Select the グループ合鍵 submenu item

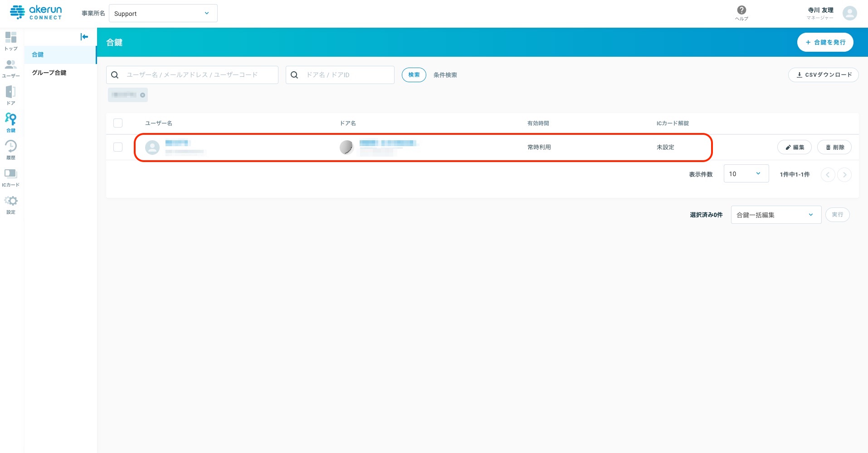point(60,73)
